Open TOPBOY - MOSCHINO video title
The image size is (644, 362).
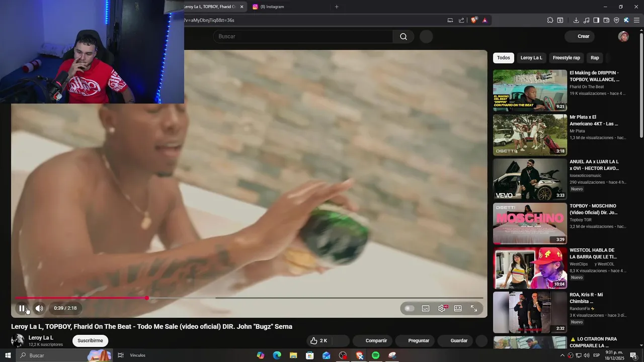point(594,209)
